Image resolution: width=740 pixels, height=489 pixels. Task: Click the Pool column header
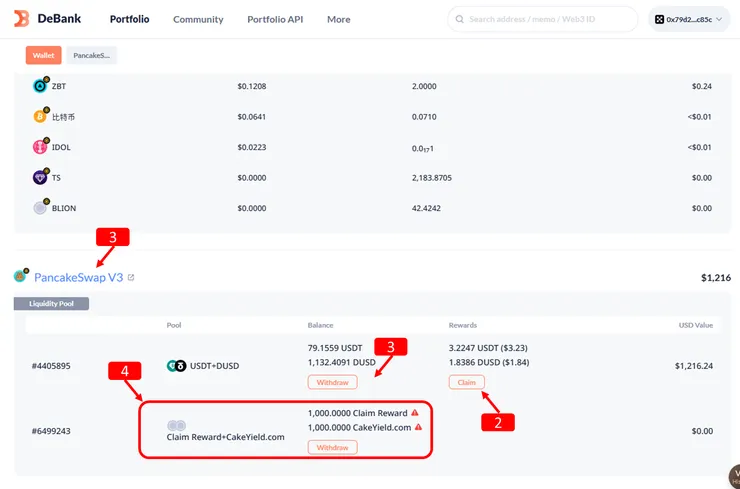174,325
